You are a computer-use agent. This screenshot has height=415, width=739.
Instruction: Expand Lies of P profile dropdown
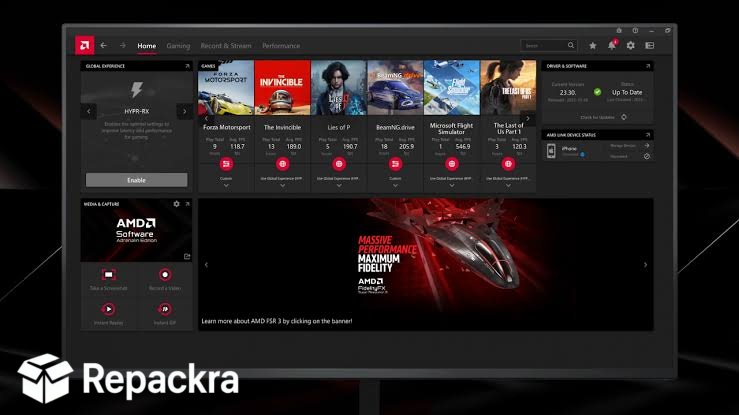(x=339, y=186)
